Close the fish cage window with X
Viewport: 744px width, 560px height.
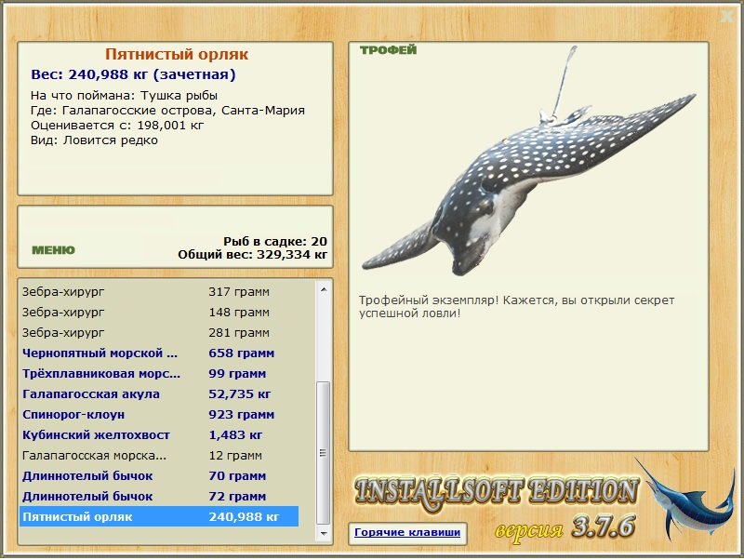click(x=726, y=17)
